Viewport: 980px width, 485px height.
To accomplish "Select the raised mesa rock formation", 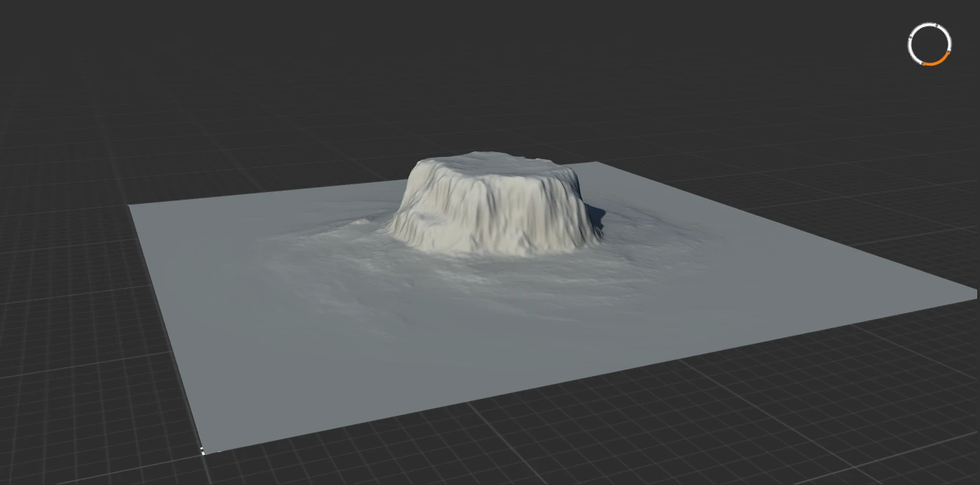I will (x=496, y=203).
